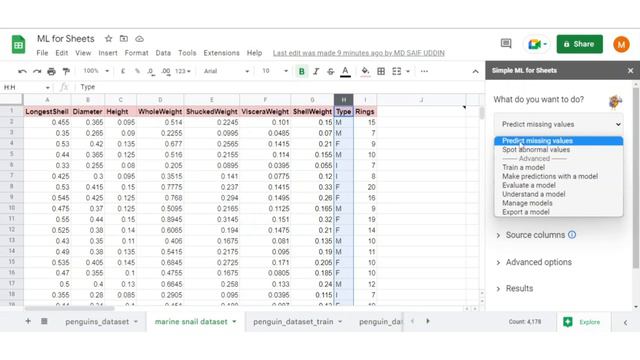Choose Evaluate a model option
The height and width of the screenshot is (360, 640).
point(529,185)
